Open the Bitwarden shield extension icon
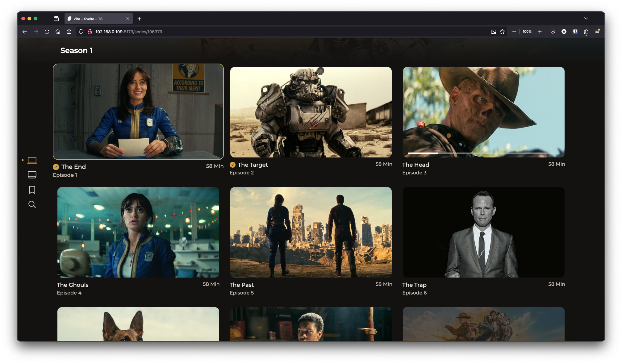The height and width of the screenshot is (364, 622). [575, 31]
